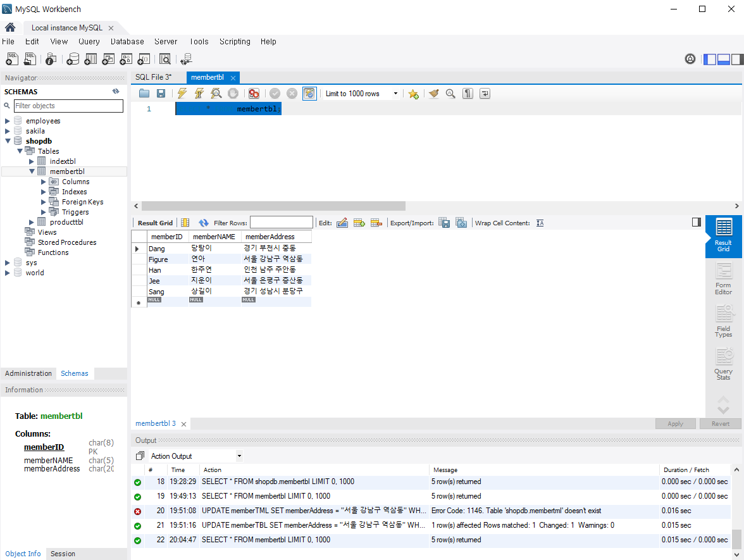Toggle the bottom output panel
The width and height of the screenshot is (744, 560).
click(724, 59)
